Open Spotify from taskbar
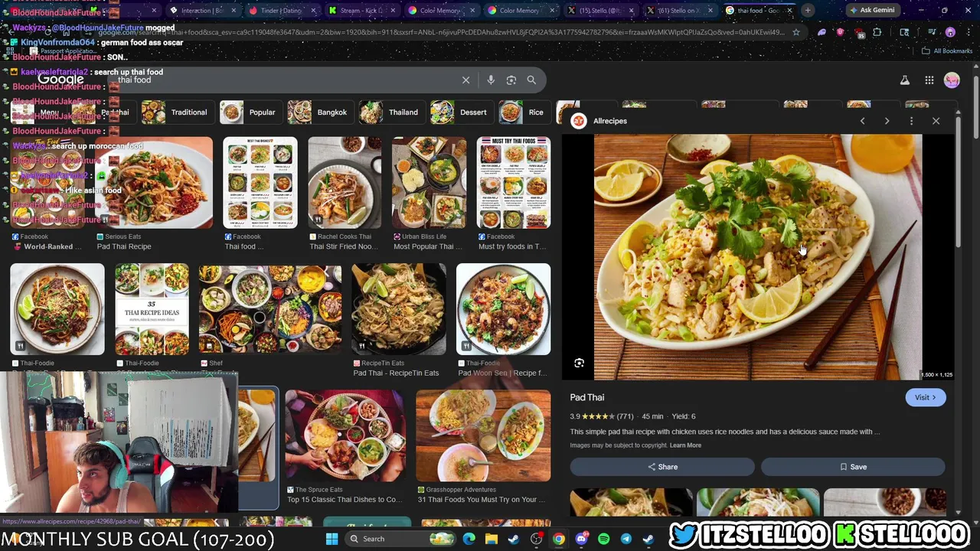Image resolution: width=980 pixels, height=551 pixels. click(x=603, y=539)
